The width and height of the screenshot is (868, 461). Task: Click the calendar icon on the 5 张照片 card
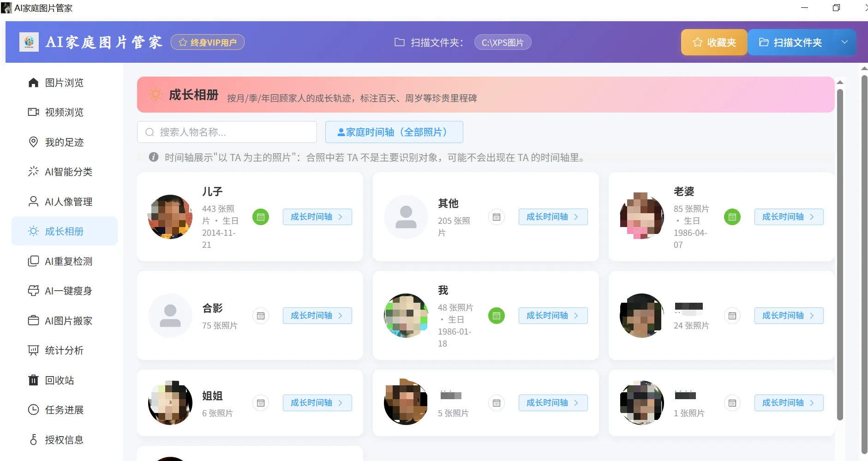click(x=497, y=403)
